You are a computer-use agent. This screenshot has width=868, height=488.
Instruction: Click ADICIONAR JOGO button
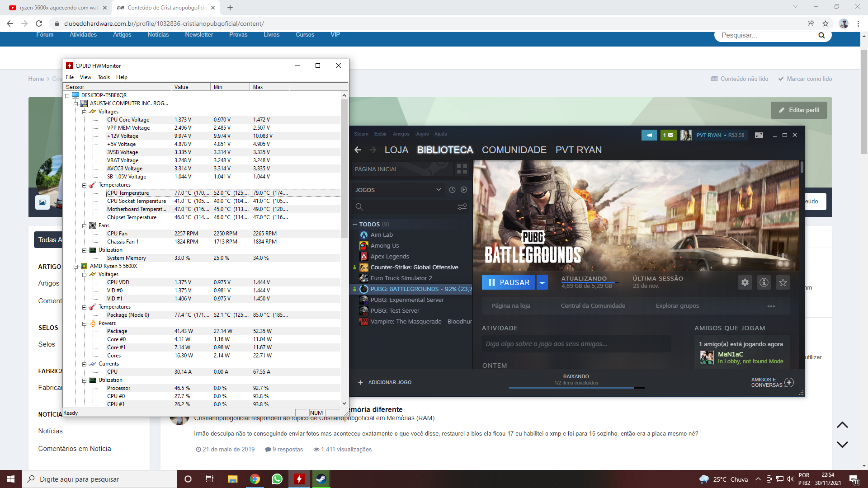tap(384, 383)
